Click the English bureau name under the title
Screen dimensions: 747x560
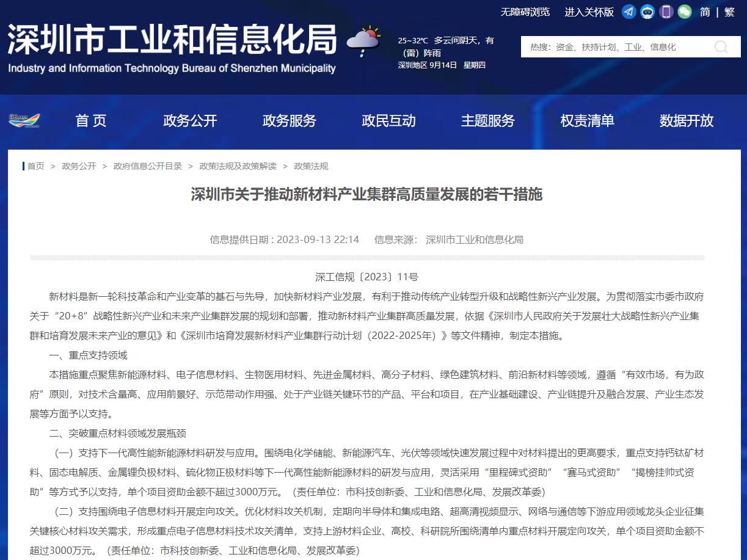pyautogui.click(x=172, y=68)
